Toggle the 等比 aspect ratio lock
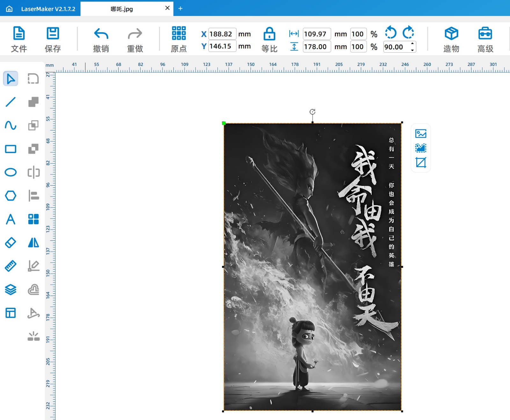This screenshot has width=510, height=420. [x=269, y=33]
